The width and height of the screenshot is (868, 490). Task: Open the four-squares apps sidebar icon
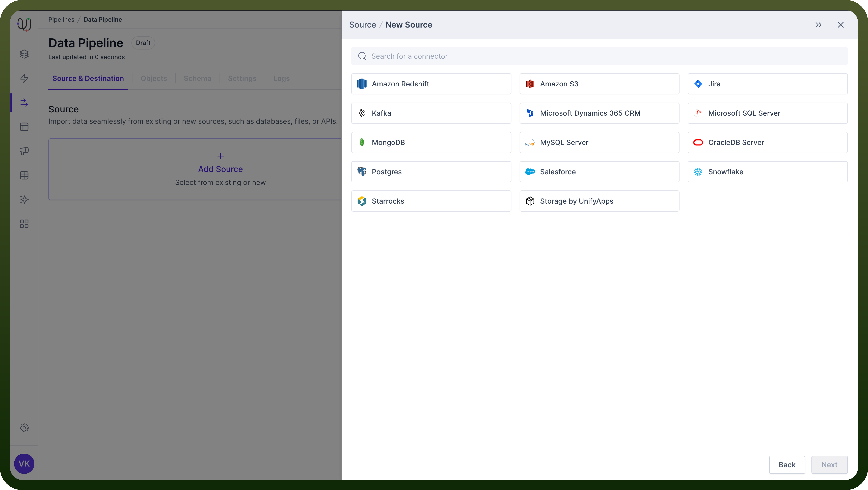pos(24,224)
